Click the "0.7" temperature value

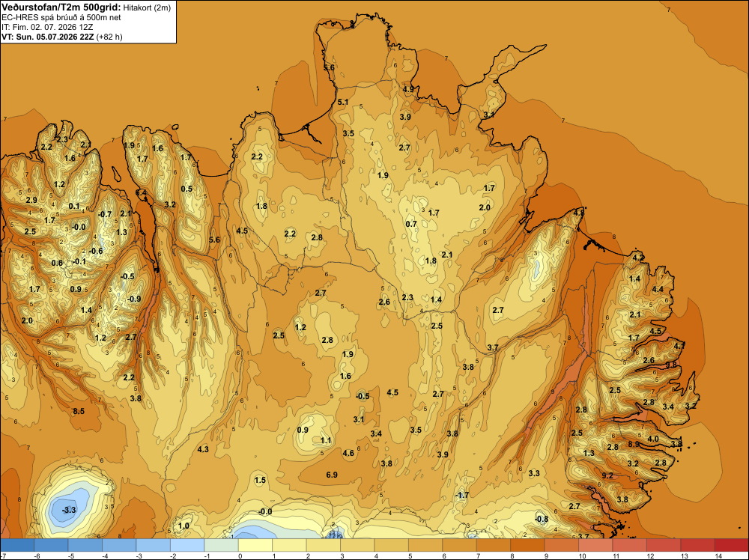411,224
